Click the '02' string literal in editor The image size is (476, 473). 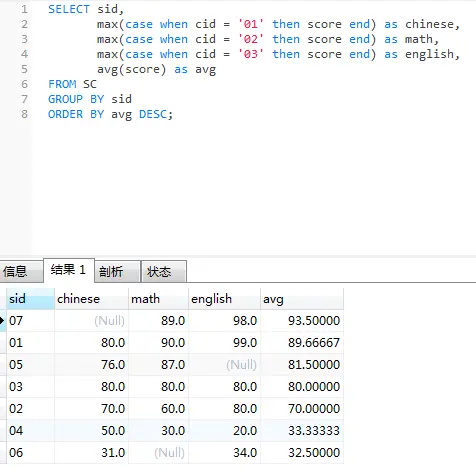251,39
